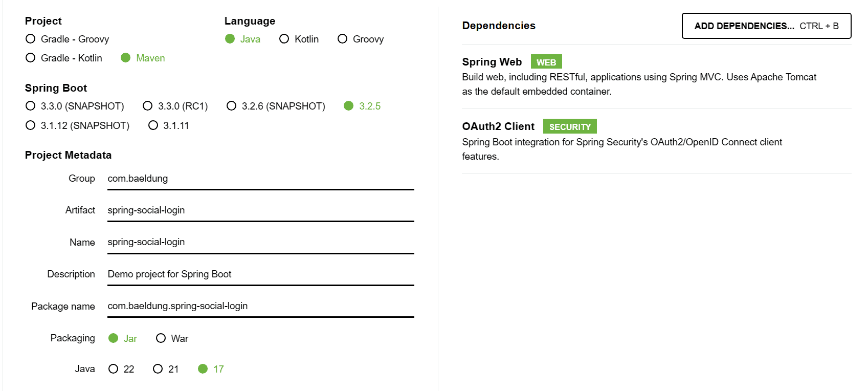Screen dimensions: 868x391
Task: Pick Spring Boot 3.3.0 (RC1)
Action: coord(148,106)
